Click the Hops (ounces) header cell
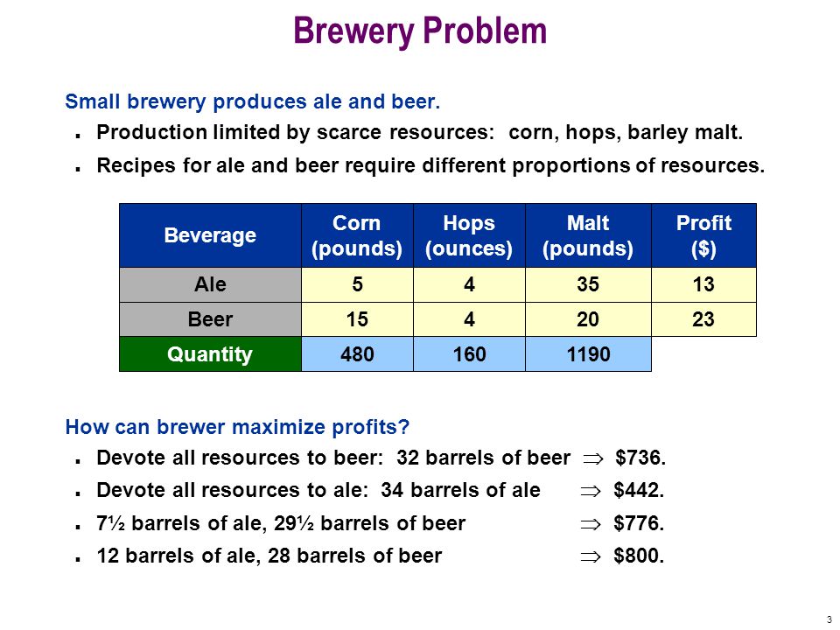This screenshot has width=840, height=630. (469, 235)
